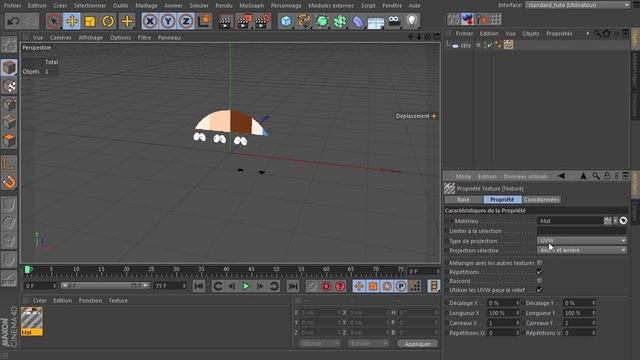The height and width of the screenshot is (360, 640).
Task: Open the Projection sélective dropdown
Action: (582, 250)
